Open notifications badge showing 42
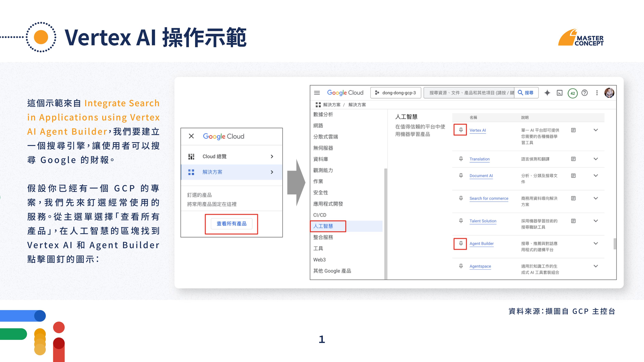Screen dimensions: 644x362 click(572, 93)
